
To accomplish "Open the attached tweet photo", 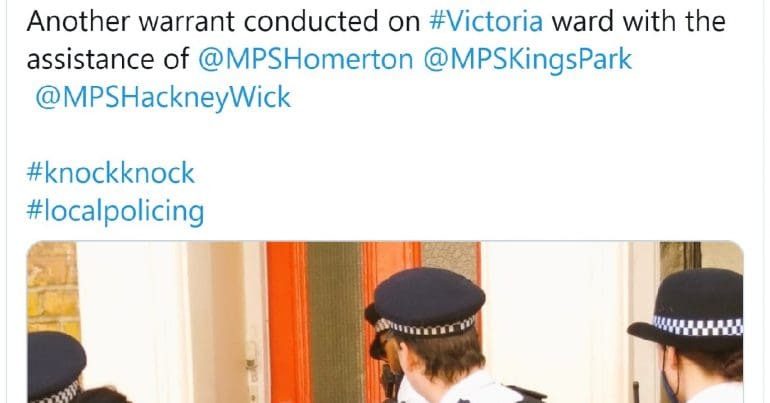I will pos(385,322).
